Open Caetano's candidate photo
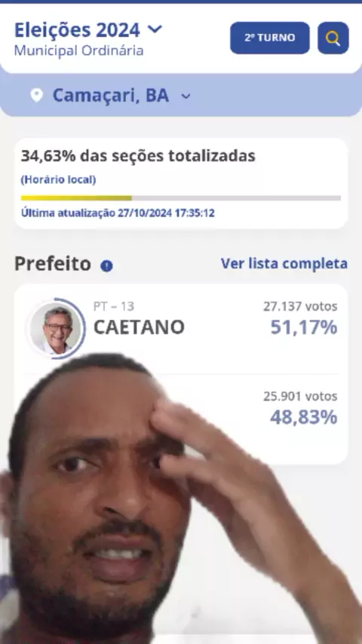 (57, 328)
